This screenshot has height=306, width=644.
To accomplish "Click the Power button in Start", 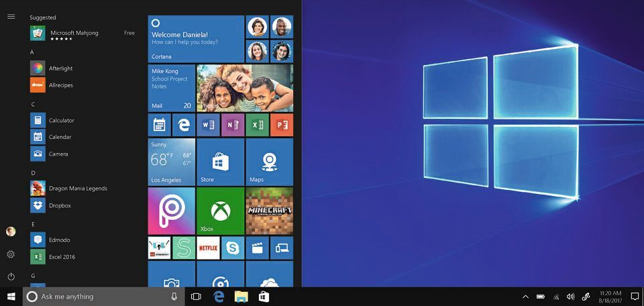I will click(11, 276).
